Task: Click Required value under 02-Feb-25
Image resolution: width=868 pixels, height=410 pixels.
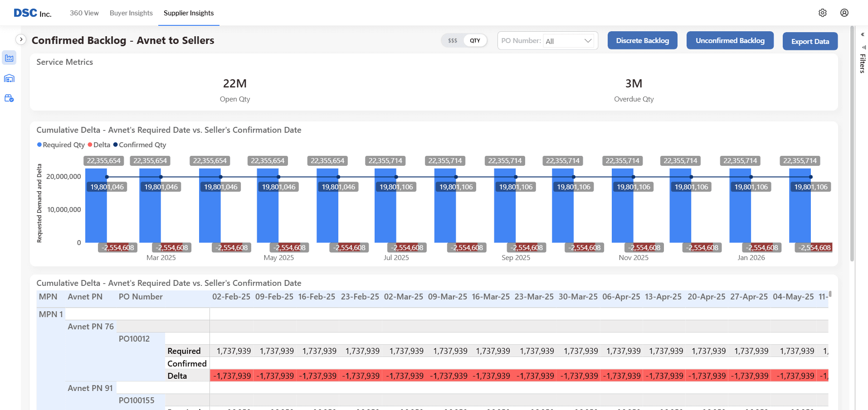Action: pyautogui.click(x=234, y=351)
